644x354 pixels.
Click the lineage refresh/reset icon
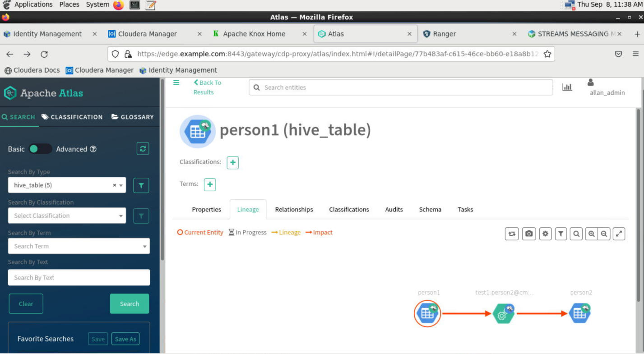pyautogui.click(x=512, y=234)
